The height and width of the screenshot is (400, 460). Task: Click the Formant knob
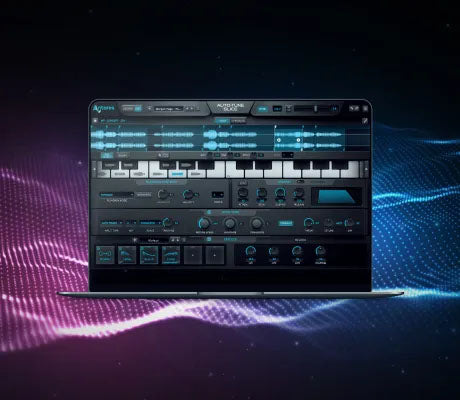click(257, 223)
